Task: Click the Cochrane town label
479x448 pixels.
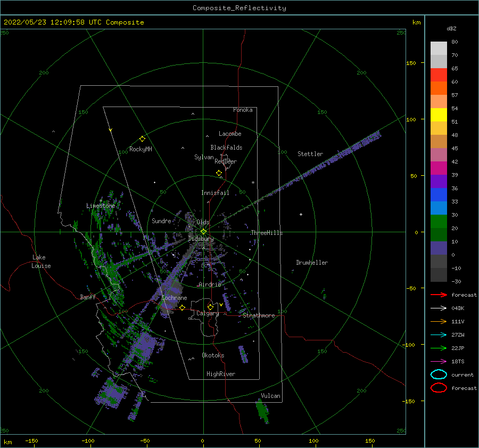Action: (174, 298)
